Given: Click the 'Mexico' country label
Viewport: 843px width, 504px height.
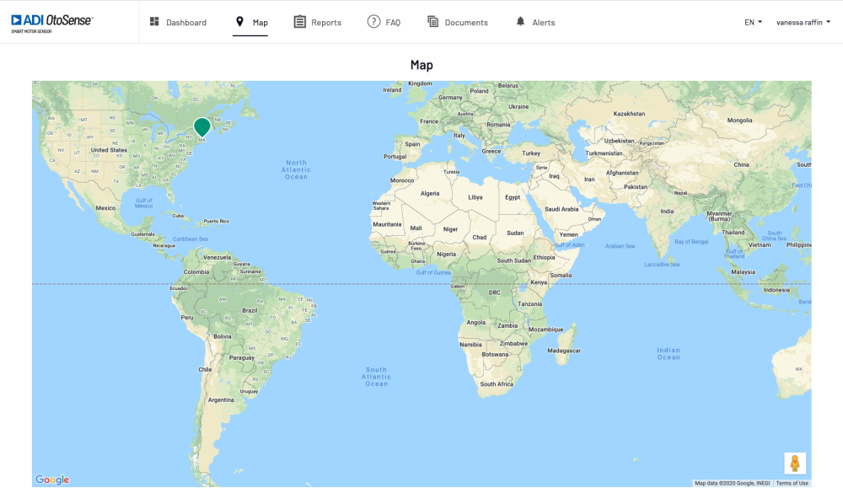Looking at the screenshot, I should tap(105, 208).
